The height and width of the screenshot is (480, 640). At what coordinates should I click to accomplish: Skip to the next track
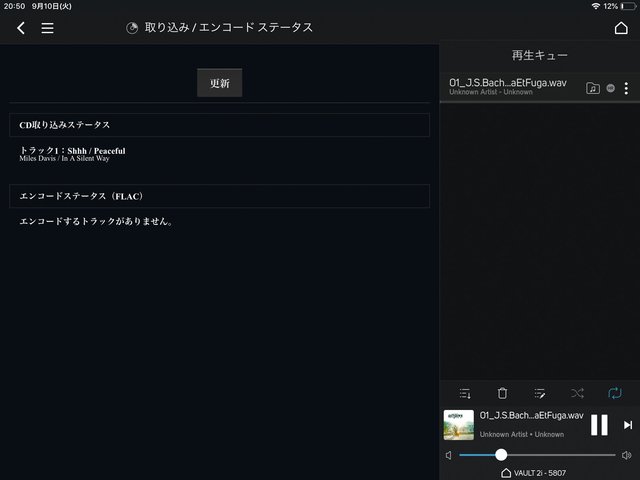click(x=628, y=425)
